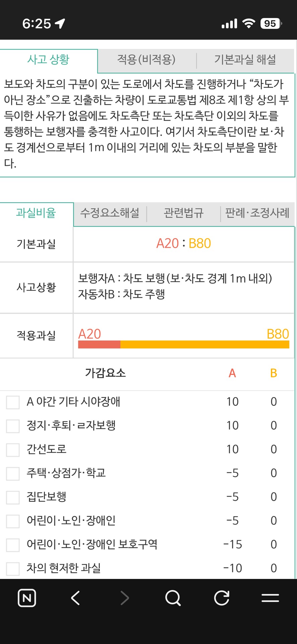Tap the Naver home icon
The height and width of the screenshot is (644, 297).
coord(27,598)
